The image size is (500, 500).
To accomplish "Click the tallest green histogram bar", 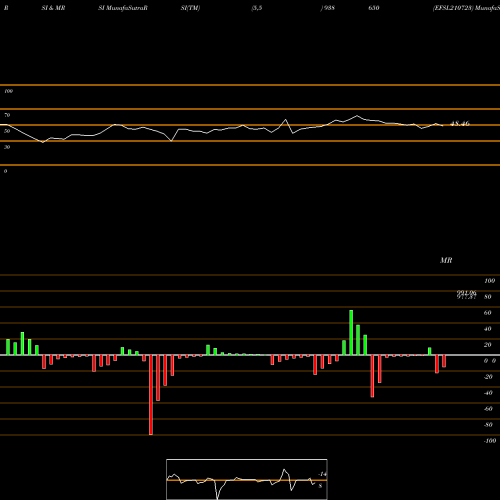I will [x=351, y=332].
